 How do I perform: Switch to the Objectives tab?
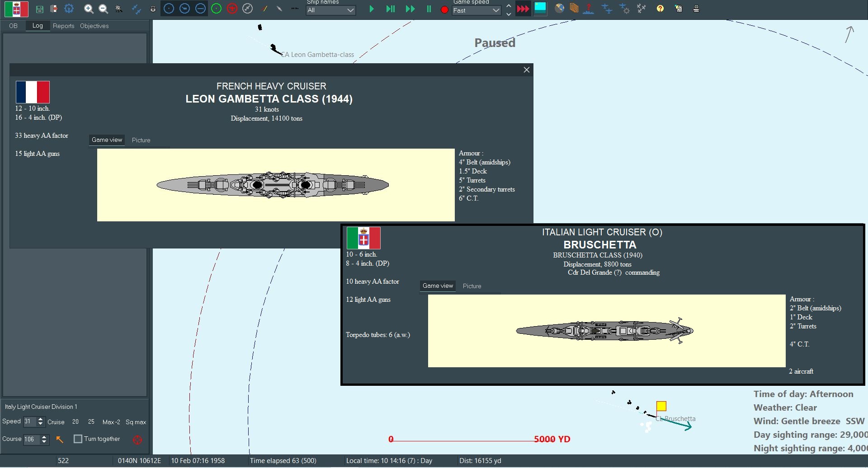(x=94, y=26)
